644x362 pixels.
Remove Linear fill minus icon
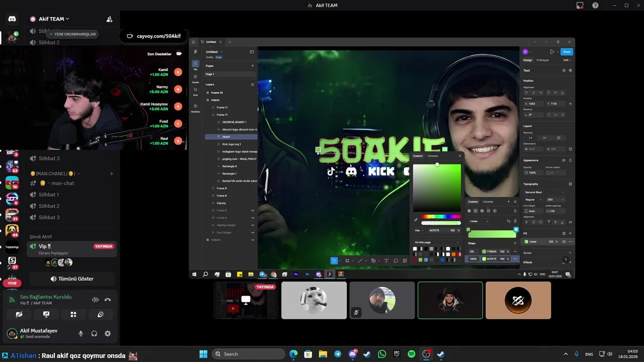570,242
